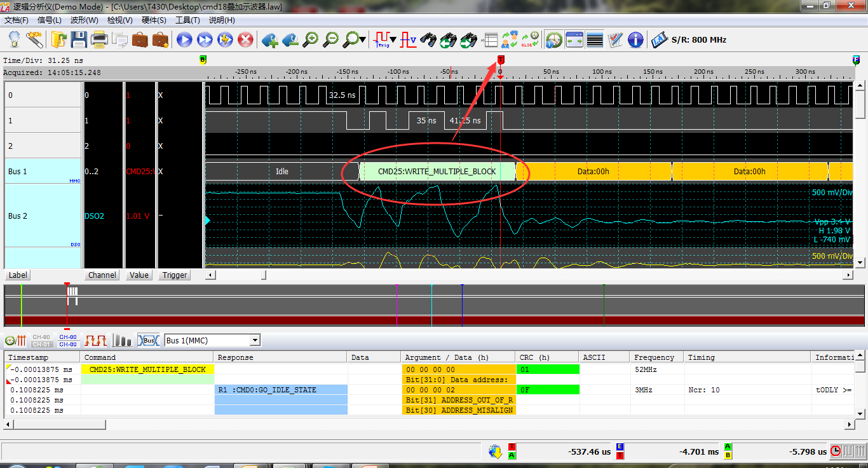Start repeat capture with double-arrow button
This screenshot has width=868, height=468.
pyautogui.click(x=205, y=39)
